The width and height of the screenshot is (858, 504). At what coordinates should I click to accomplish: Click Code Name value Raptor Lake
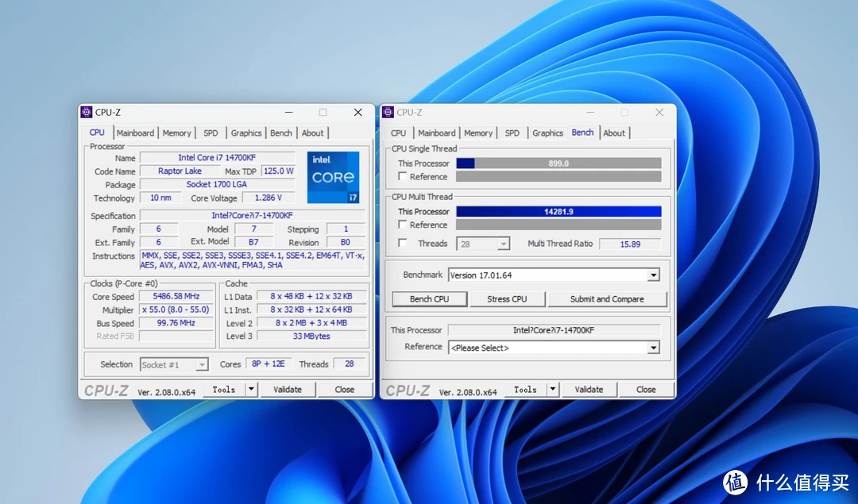tap(180, 171)
